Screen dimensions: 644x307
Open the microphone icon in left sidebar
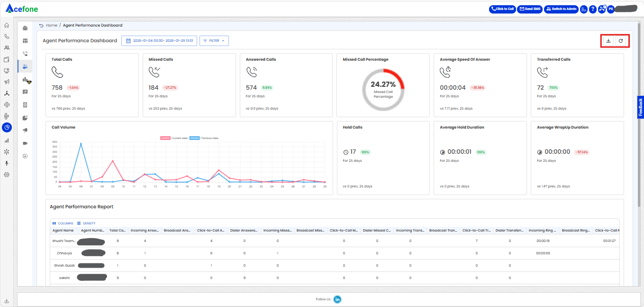pos(7,163)
